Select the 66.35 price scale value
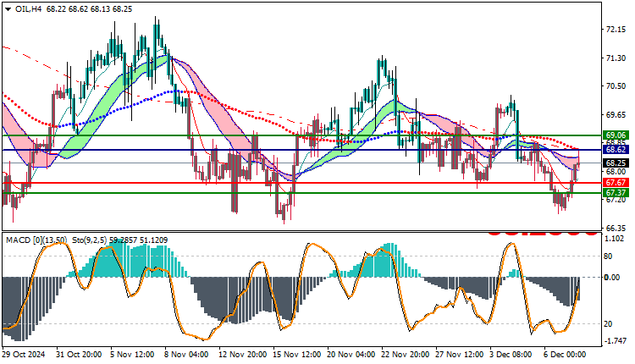The height and width of the screenshot is (364, 635). click(616, 229)
